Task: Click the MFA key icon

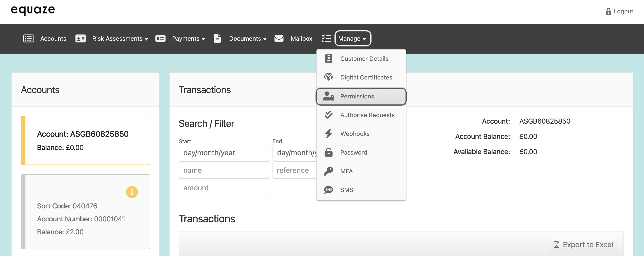Action: [x=328, y=171]
